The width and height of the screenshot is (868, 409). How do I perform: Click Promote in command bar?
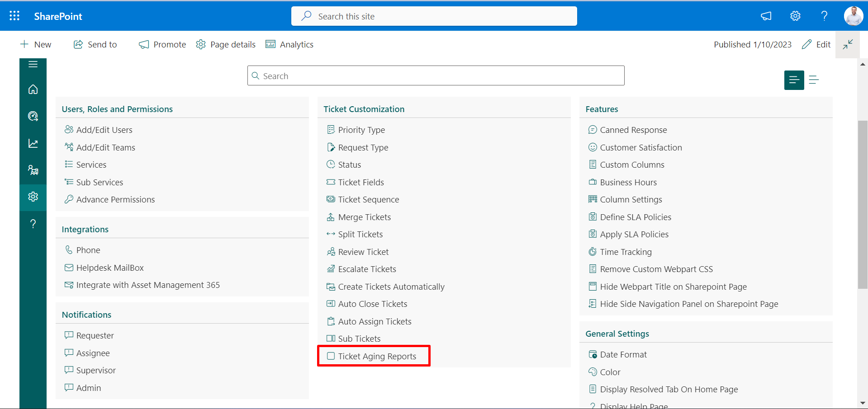tap(162, 44)
